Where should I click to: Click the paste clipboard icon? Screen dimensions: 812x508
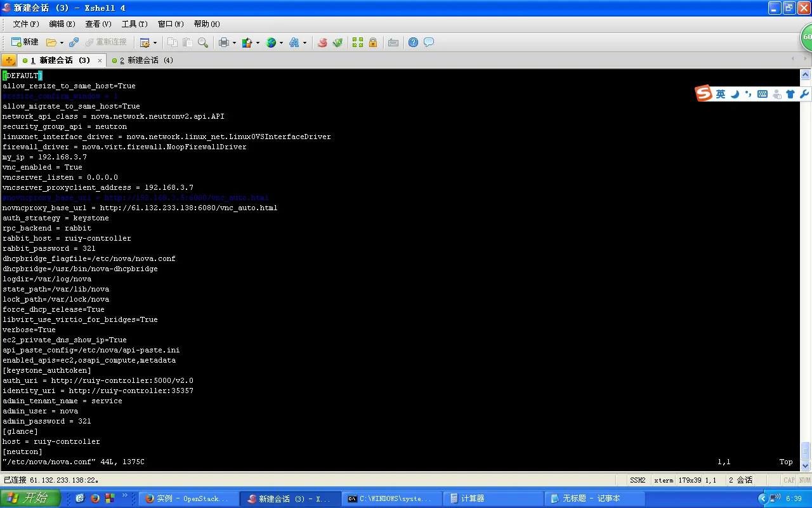point(187,43)
